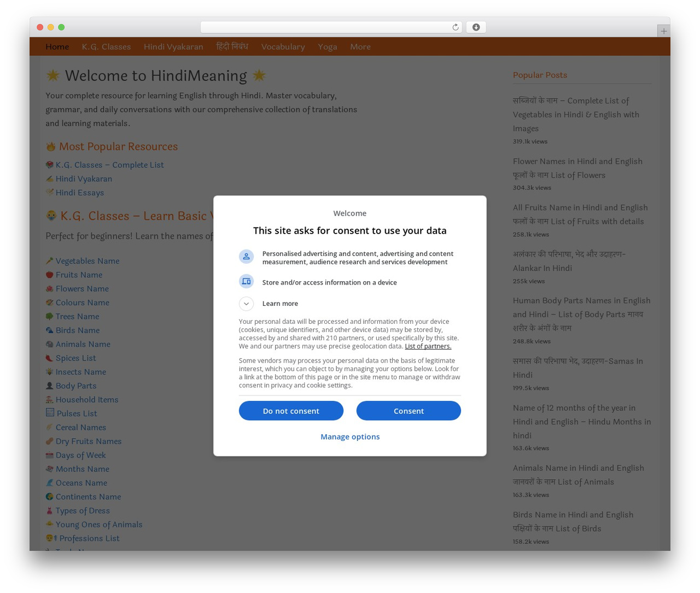Click the device storage icon in dialog
The width and height of the screenshot is (700, 593).
point(246,281)
